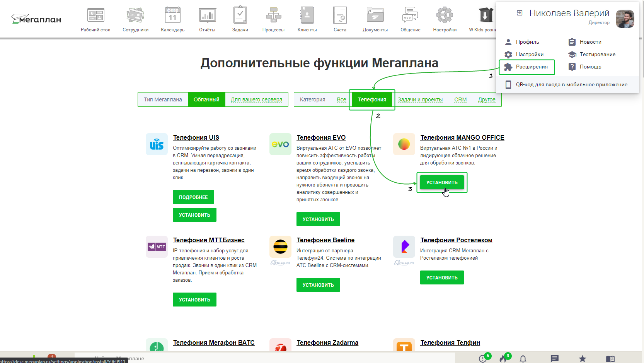Viewport: 644px width, 363px height.
Task: Click Установить for Телефония МТТ.Бизнес
Action: point(194,300)
